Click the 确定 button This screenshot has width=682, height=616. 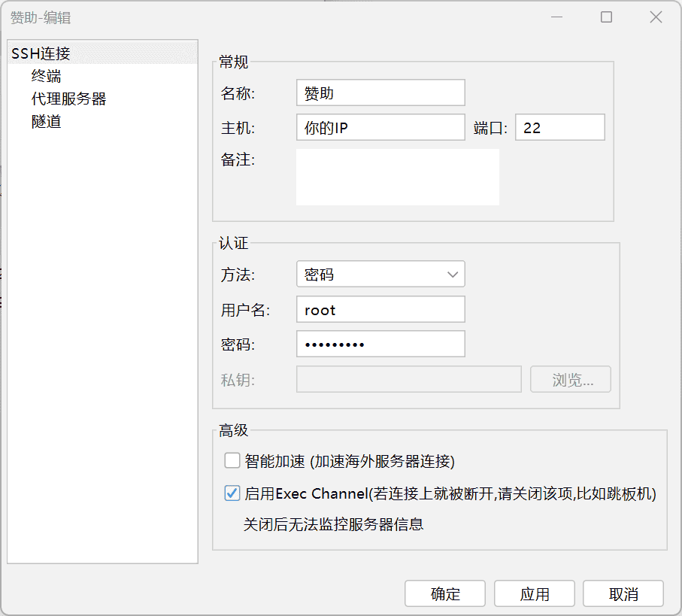coord(444,593)
